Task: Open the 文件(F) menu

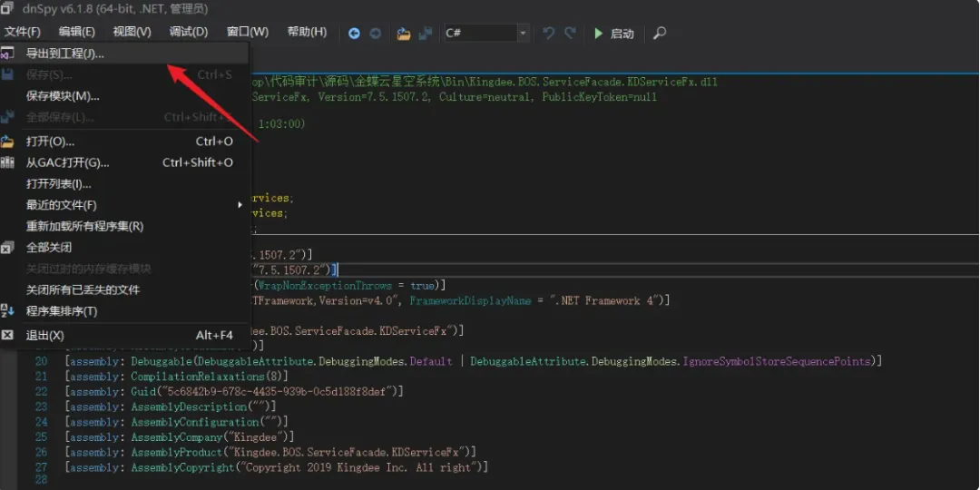Action: tap(23, 32)
